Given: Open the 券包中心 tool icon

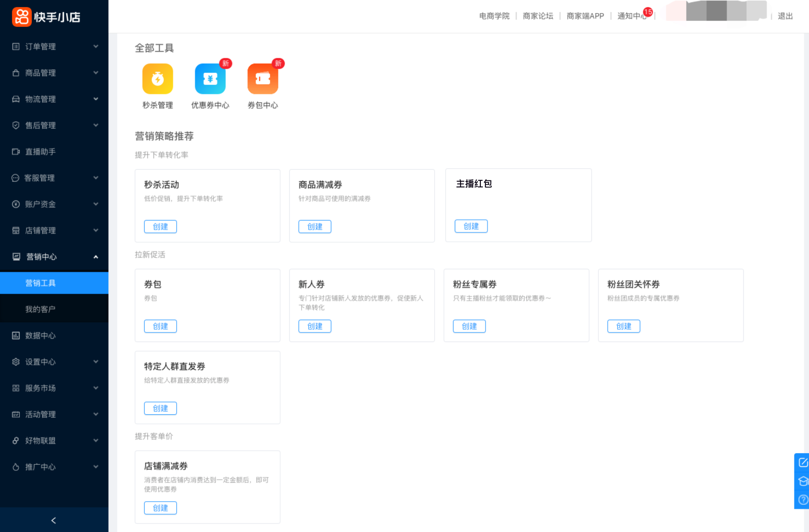Looking at the screenshot, I should 262,79.
